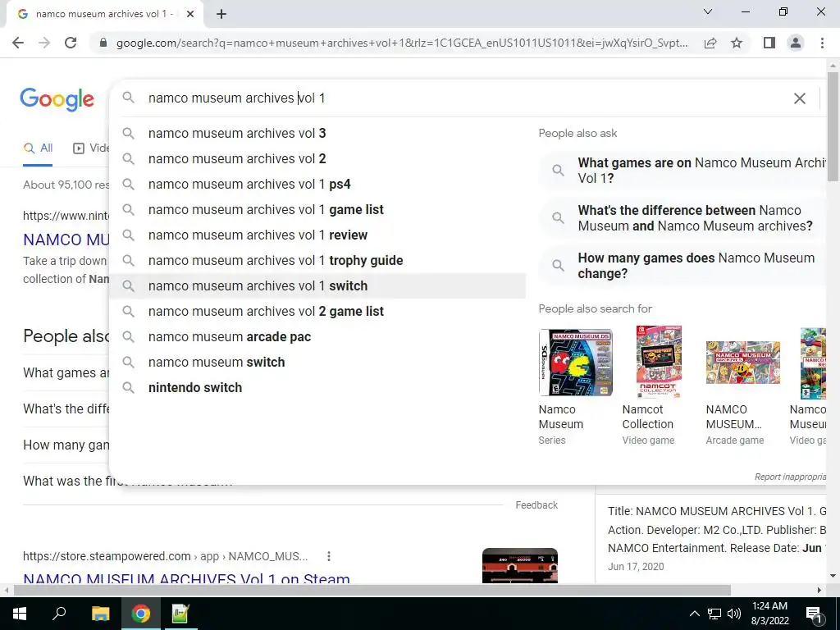This screenshot has height=630, width=840.
Task: Close the namco museum archives tab
Action: coord(189,15)
